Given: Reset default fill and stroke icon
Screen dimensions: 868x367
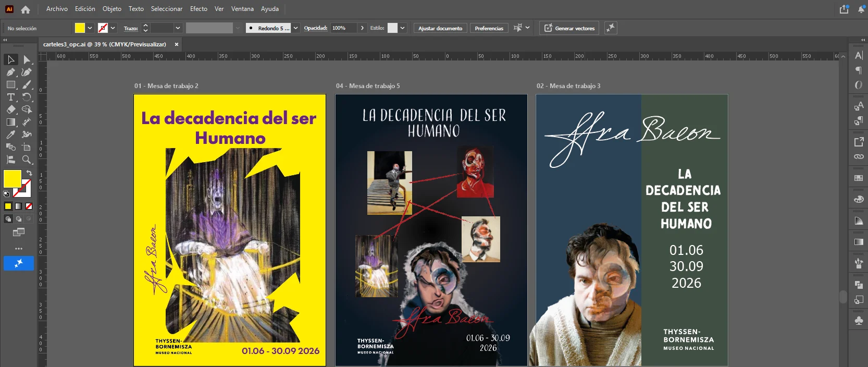Looking at the screenshot, I should point(6,193).
